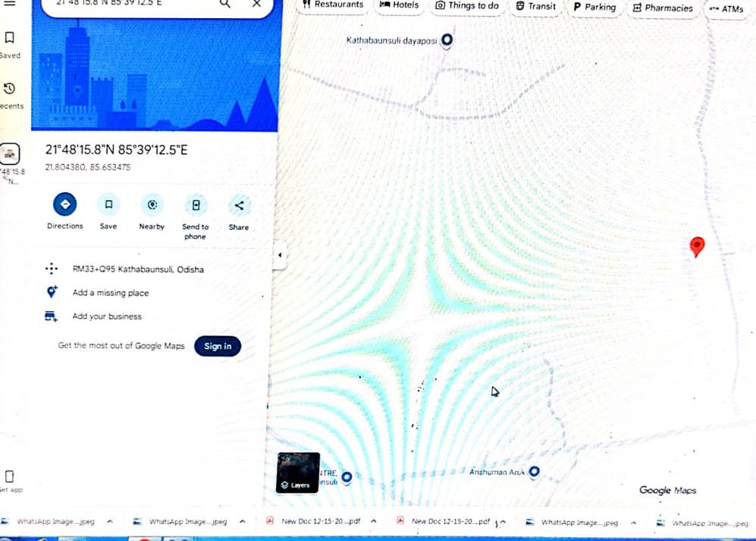Viewport: 756px width, 541px height.
Task: Show Pharmacies on the map
Action: coord(662,8)
